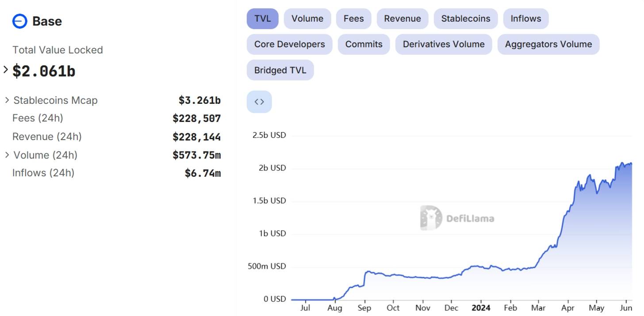Click the Inflows (24h) label
This screenshot has width=644, height=316.
pyautogui.click(x=43, y=173)
